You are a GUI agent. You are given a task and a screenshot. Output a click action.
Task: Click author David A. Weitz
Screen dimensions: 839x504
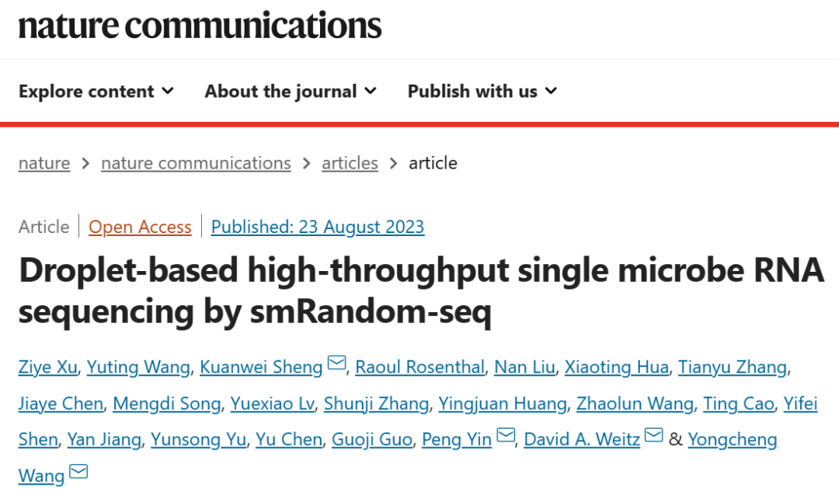pos(582,440)
